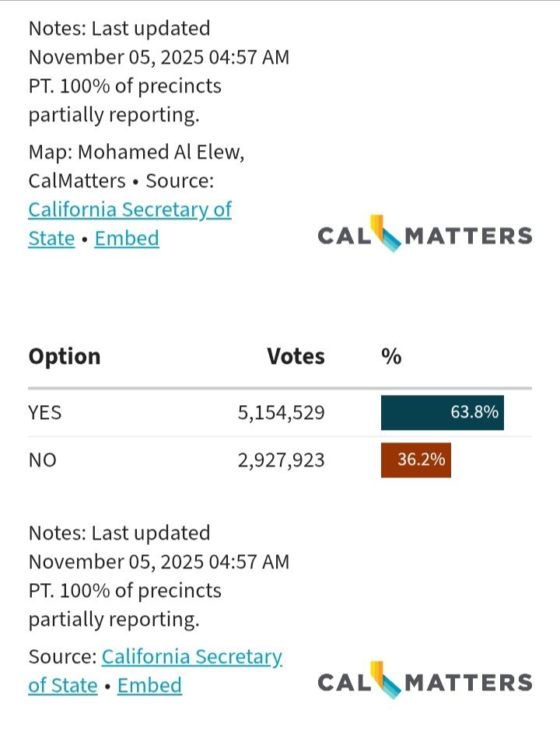Viewport: 560px width, 741px height.
Task: Click the % column header
Action: coord(391,357)
